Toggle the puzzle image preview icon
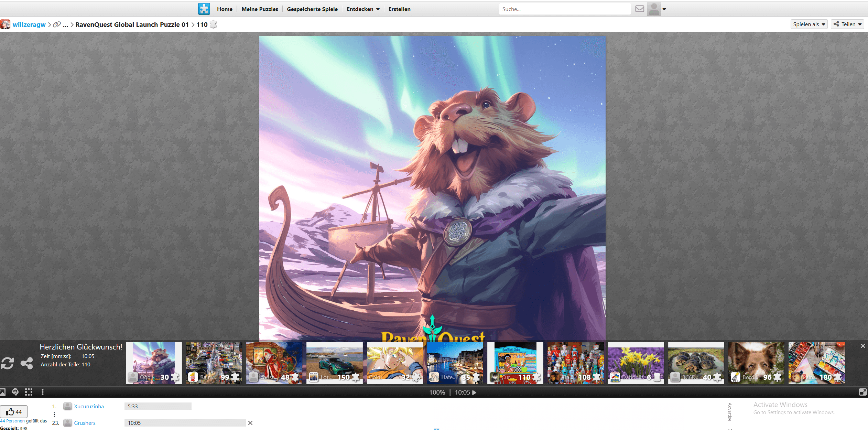868x430 pixels. coord(3,392)
